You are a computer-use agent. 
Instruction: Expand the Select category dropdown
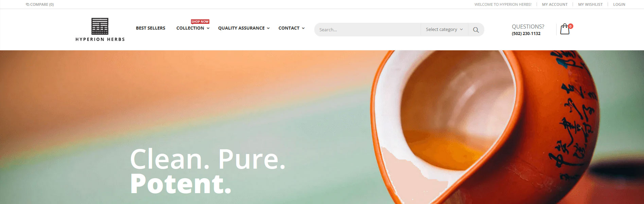(x=444, y=30)
